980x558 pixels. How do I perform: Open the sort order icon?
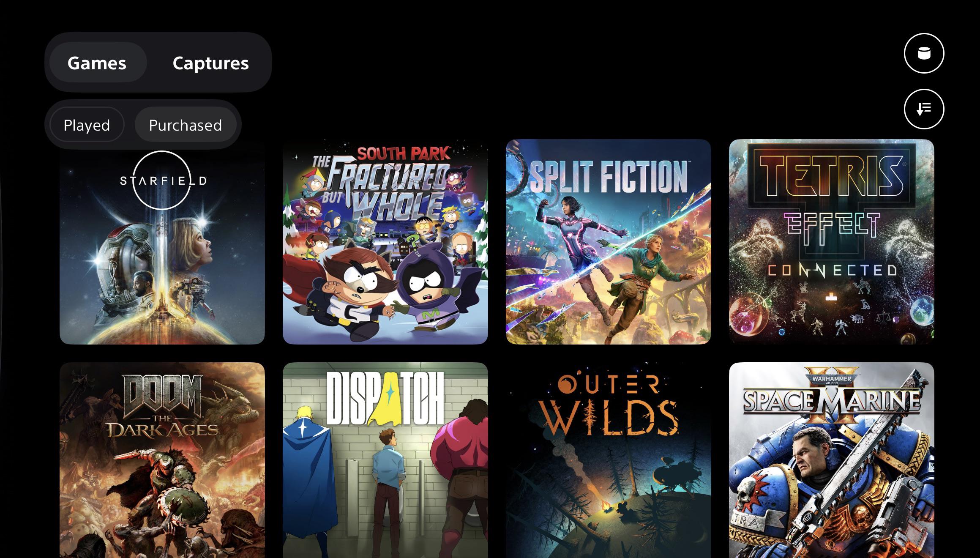[x=924, y=109]
